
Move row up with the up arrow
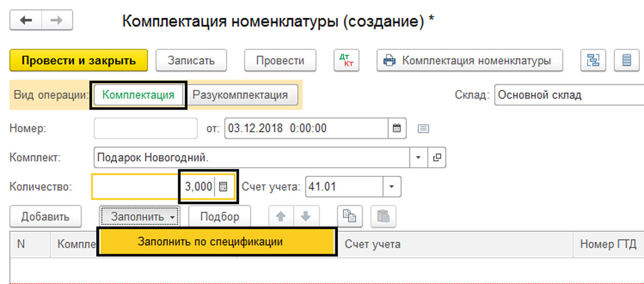281,216
